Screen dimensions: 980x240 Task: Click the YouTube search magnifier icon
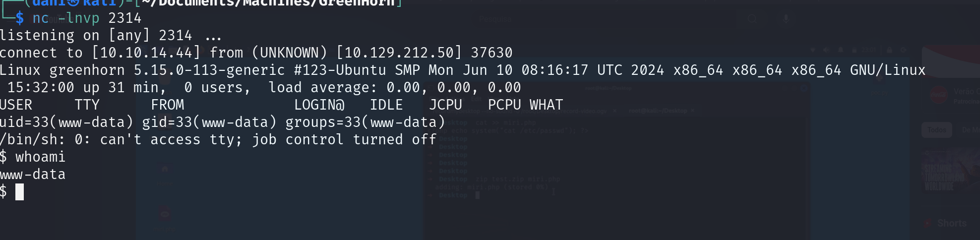tap(752, 19)
